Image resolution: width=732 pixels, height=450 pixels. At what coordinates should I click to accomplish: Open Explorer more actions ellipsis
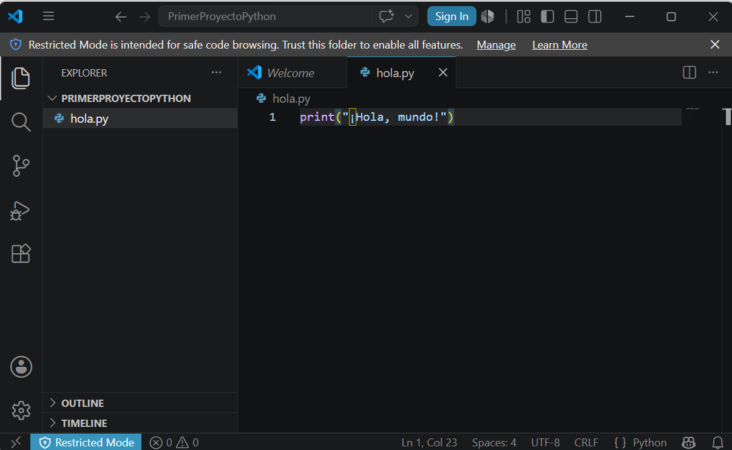coord(216,72)
